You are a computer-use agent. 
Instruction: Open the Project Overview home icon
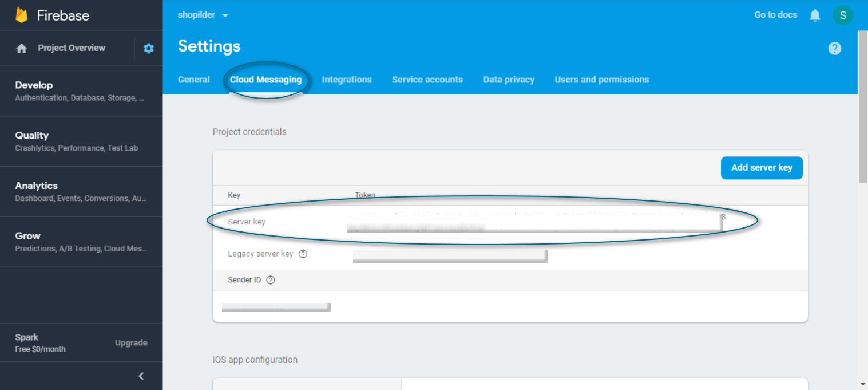(x=22, y=48)
